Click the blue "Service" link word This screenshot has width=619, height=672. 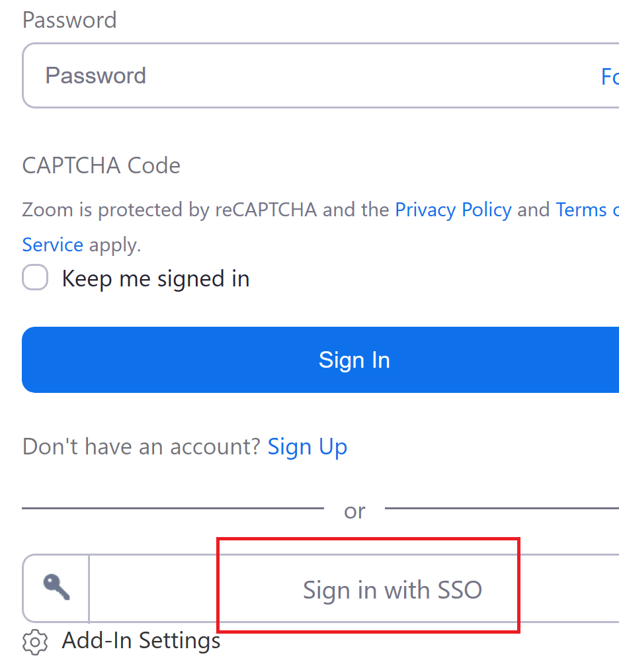[53, 245]
